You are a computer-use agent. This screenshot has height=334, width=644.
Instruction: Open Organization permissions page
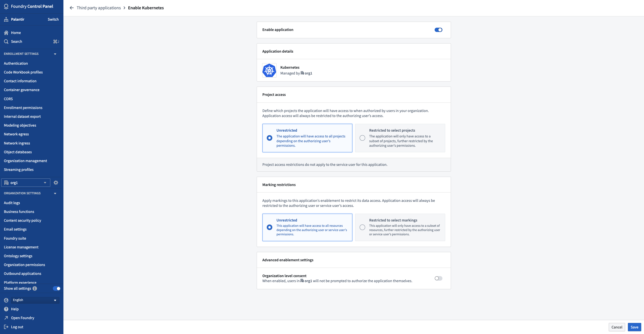pos(24,265)
